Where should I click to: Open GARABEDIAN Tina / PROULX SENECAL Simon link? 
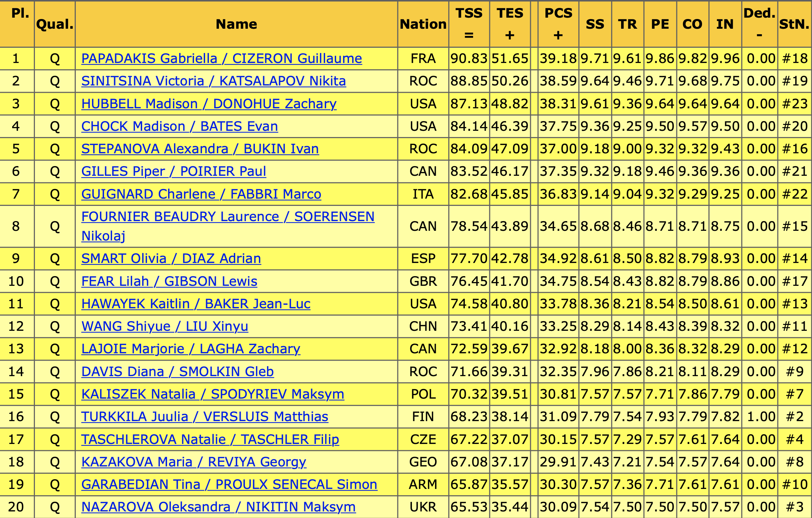coord(229,484)
